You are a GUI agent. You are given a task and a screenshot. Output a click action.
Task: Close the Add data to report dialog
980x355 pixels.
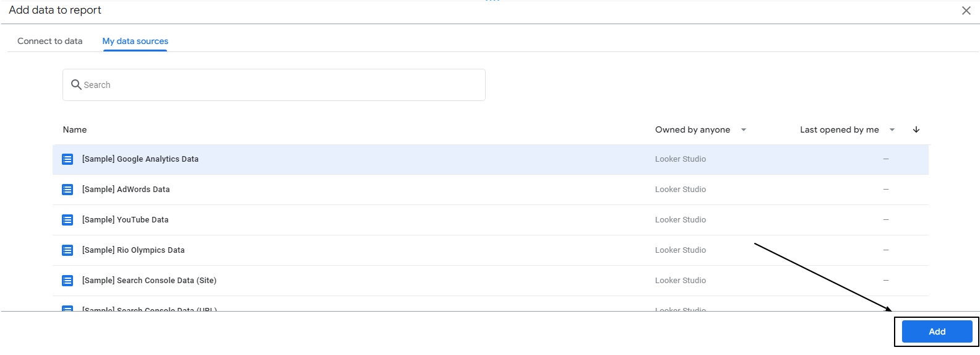point(966,11)
